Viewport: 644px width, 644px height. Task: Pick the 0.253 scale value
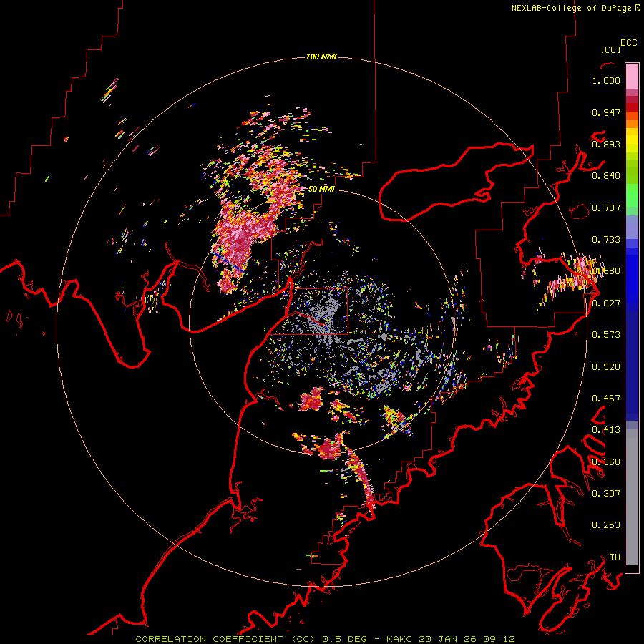tap(606, 525)
